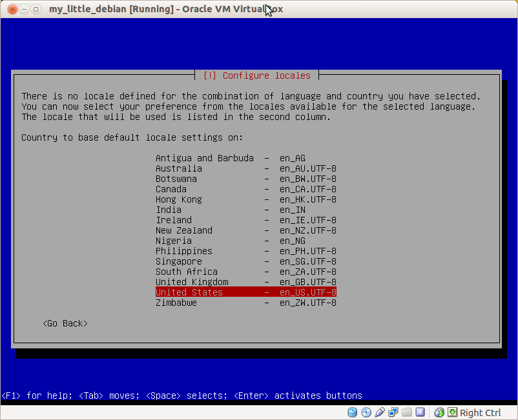The image size is (518, 420).
Task: Choose New Zealand locale row
Action: 246,230
